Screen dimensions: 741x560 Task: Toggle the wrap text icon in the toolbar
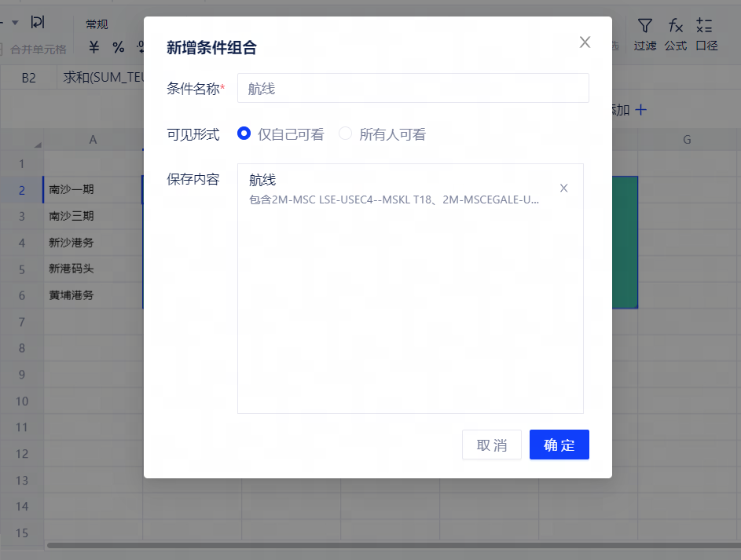38,22
